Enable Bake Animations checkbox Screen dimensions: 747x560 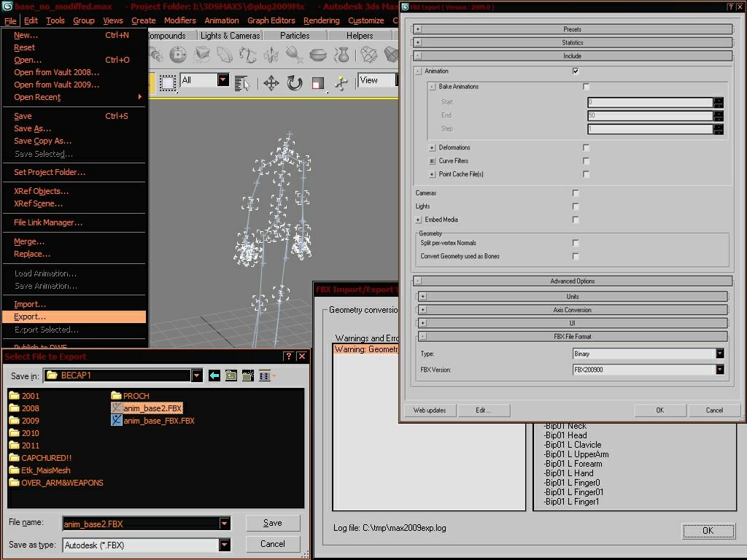pyautogui.click(x=586, y=87)
